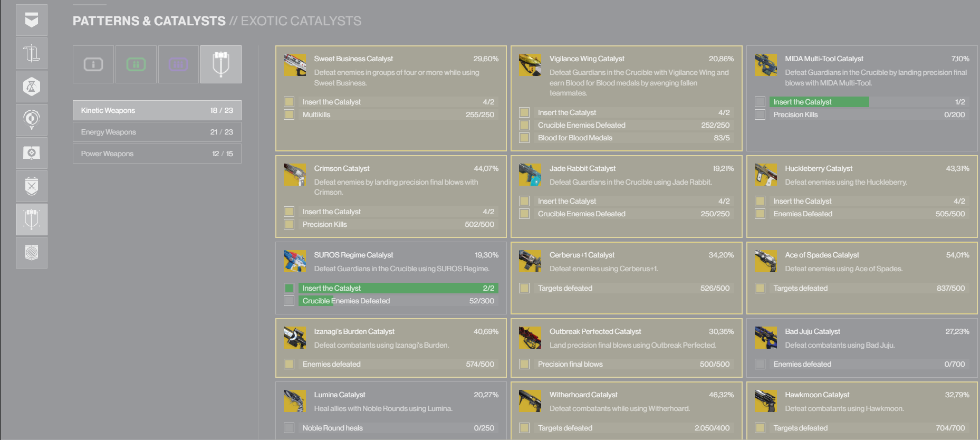Image resolution: width=980 pixels, height=440 pixels.
Task: Open the Ace of Spades Catalyst title
Action: pos(822,255)
